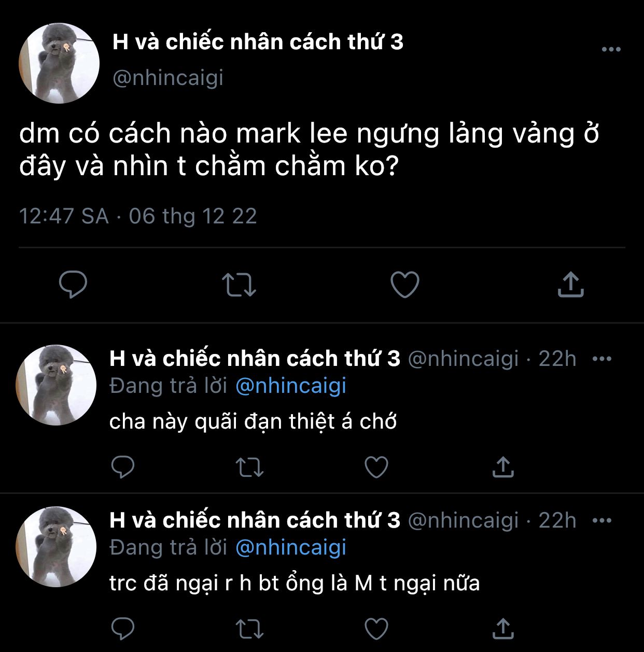
Task: Open the main tweet's timestamp 12:47 SA
Action: pyautogui.click(x=64, y=216)
